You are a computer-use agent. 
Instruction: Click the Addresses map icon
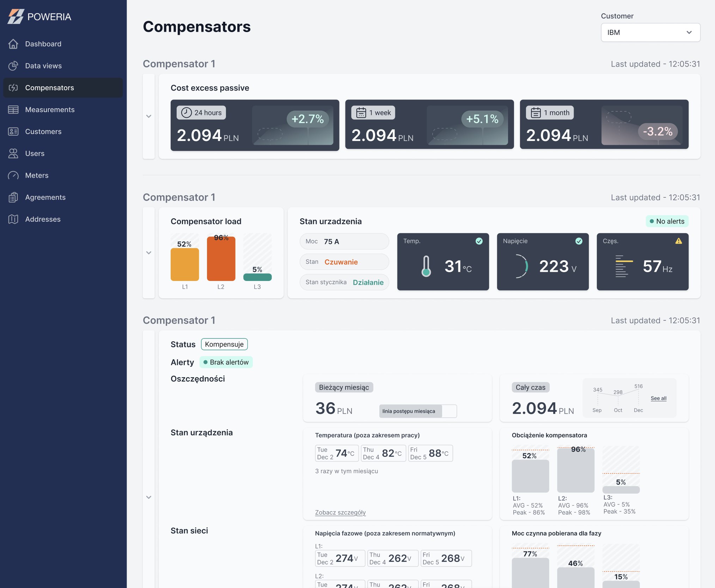(x=13, y=219)
